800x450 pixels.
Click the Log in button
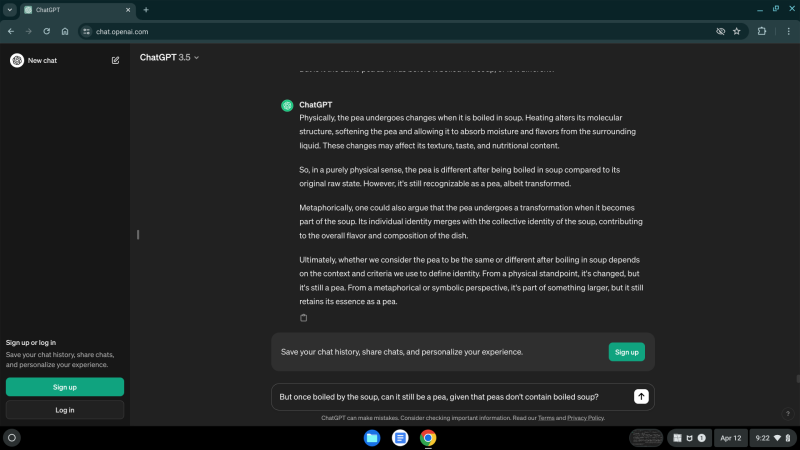(65, 410)
